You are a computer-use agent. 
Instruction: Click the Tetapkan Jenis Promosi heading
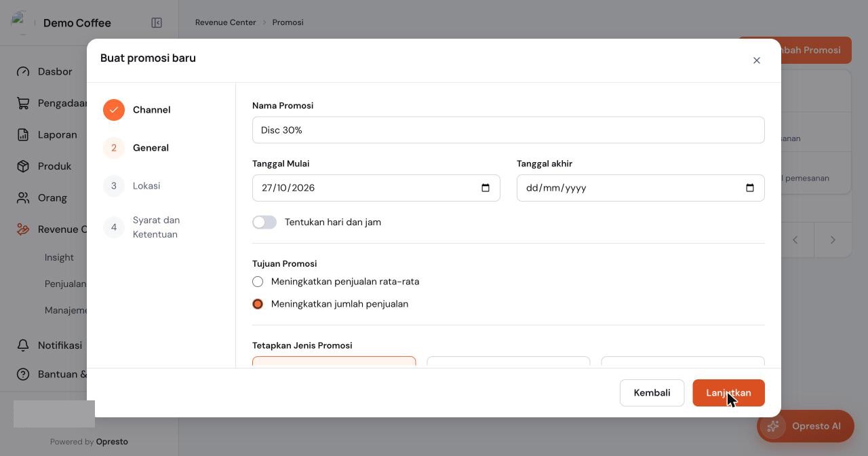pos(302,345)
